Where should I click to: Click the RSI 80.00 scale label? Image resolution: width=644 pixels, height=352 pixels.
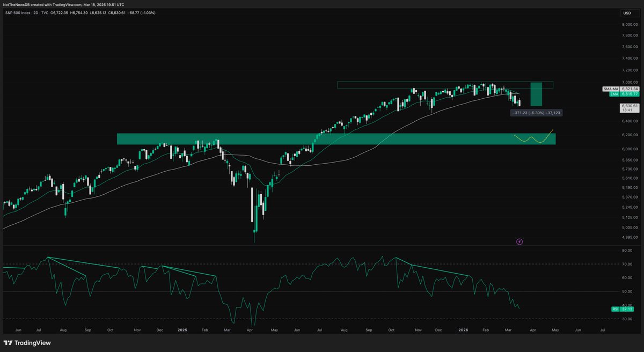(x=626, y=251)
